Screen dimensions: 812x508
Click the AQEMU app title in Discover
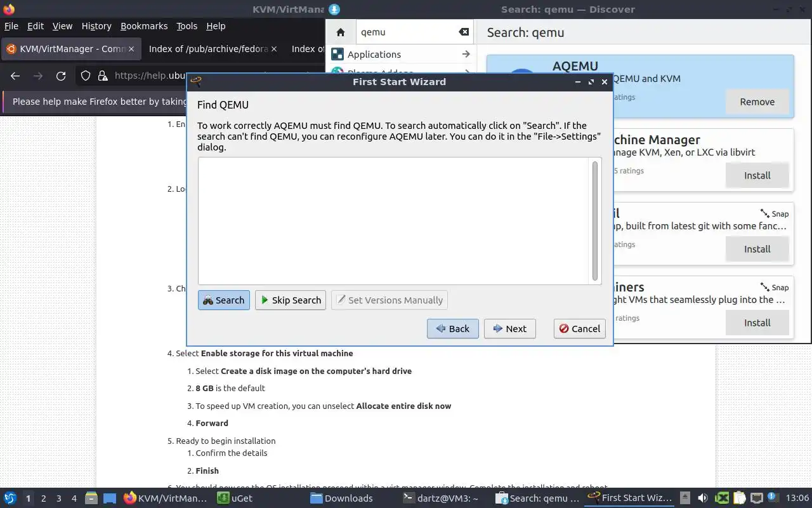coord(575,66)
